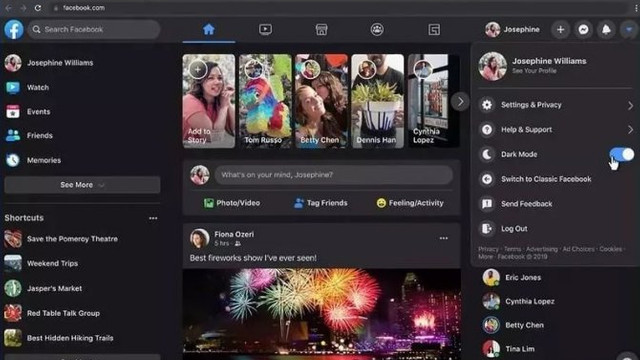This screenshot has height=360, width=640.
Task: Expand the See More sidebar button
Action: [82, 185]
